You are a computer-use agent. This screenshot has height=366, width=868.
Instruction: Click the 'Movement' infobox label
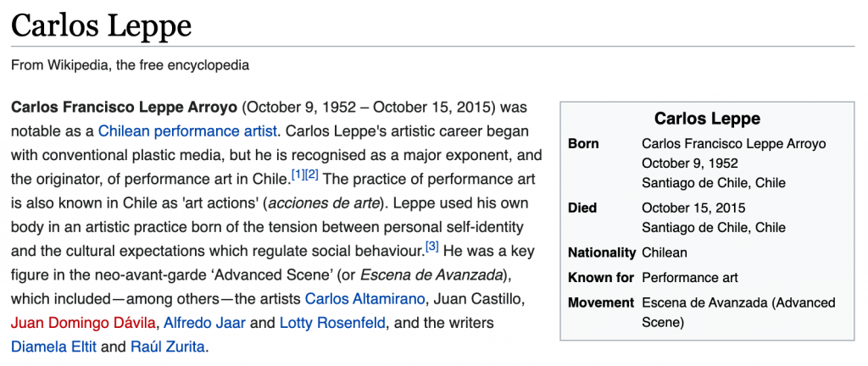(x=601, y=302)
